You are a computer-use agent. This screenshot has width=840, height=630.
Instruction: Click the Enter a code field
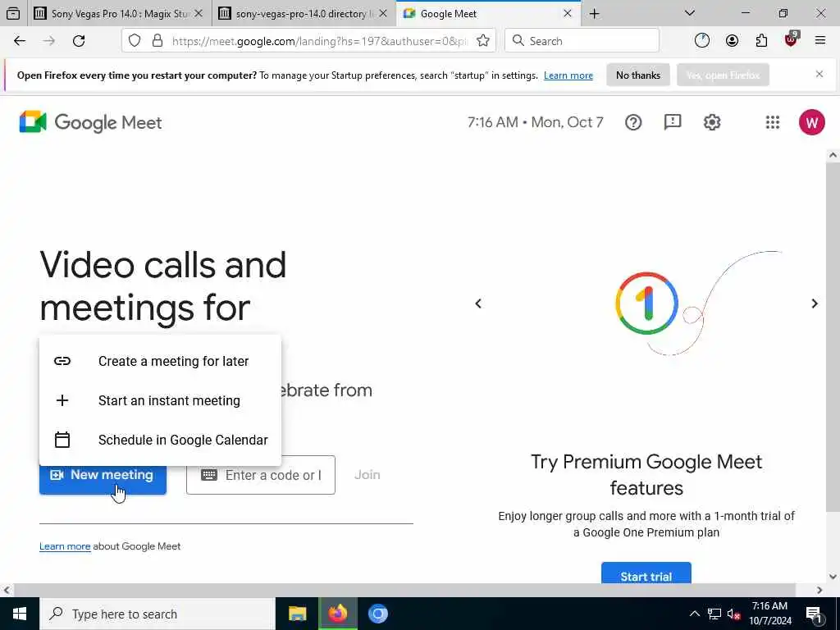point(261,475)
